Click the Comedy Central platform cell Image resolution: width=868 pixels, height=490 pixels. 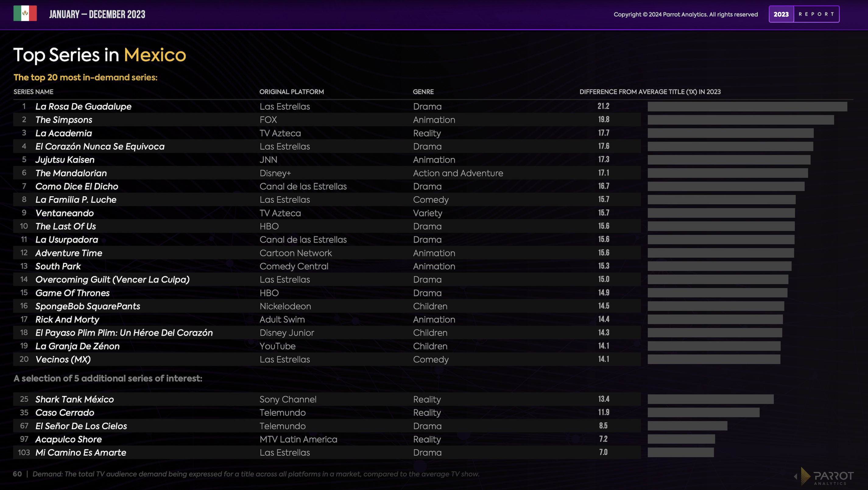(x=294, y=266)
